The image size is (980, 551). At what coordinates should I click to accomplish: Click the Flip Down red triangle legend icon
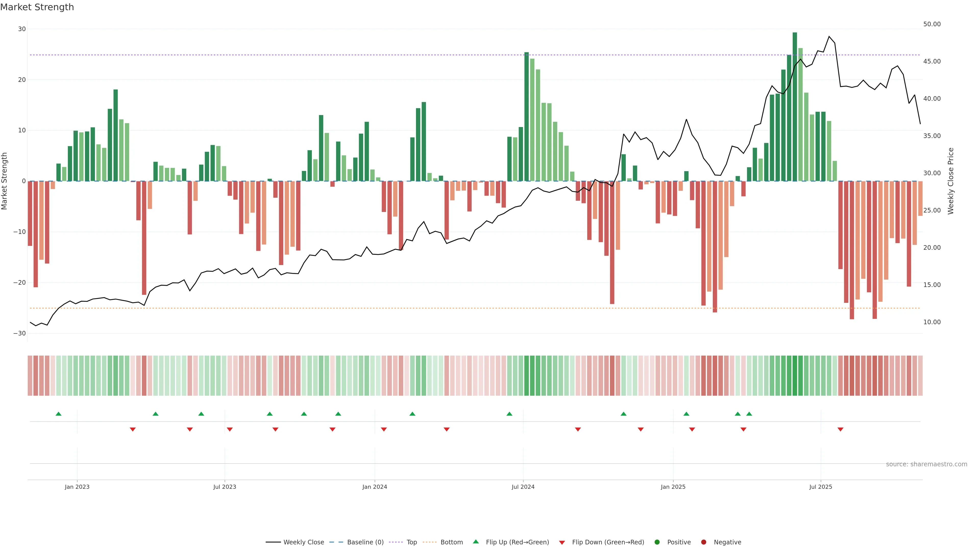[562, 543]
